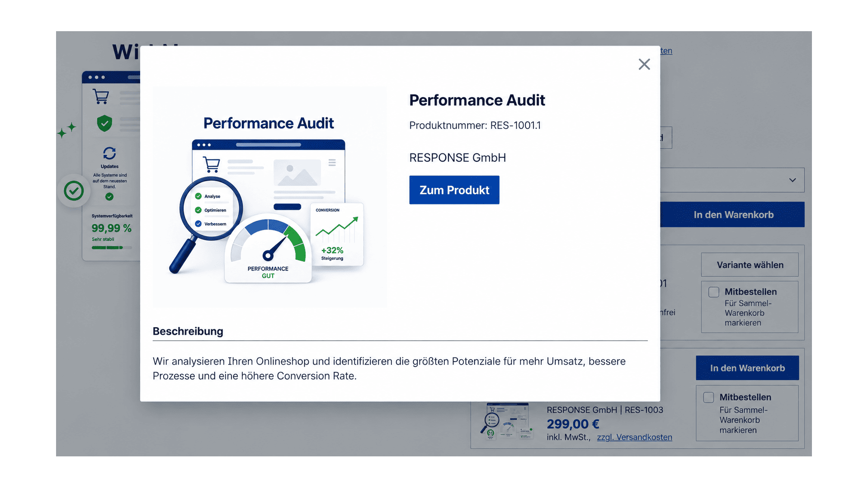Open the product via Zum Produkt button

[x=454, y=190]
